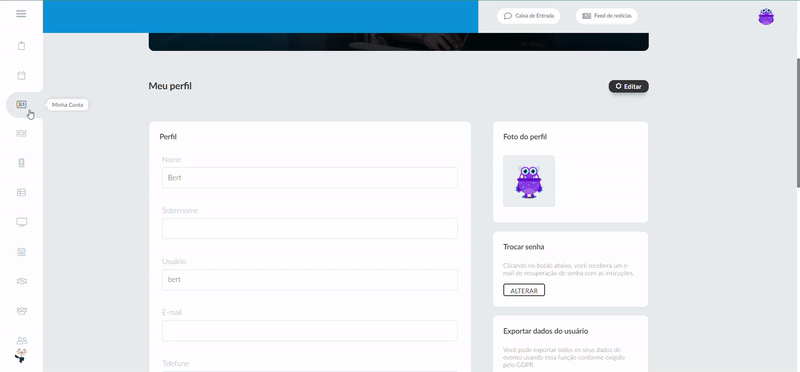Click the mobile phone icon in sidebar
Image resolution: width=800 pixels, height=372 pixels.
tap(21, 163)
